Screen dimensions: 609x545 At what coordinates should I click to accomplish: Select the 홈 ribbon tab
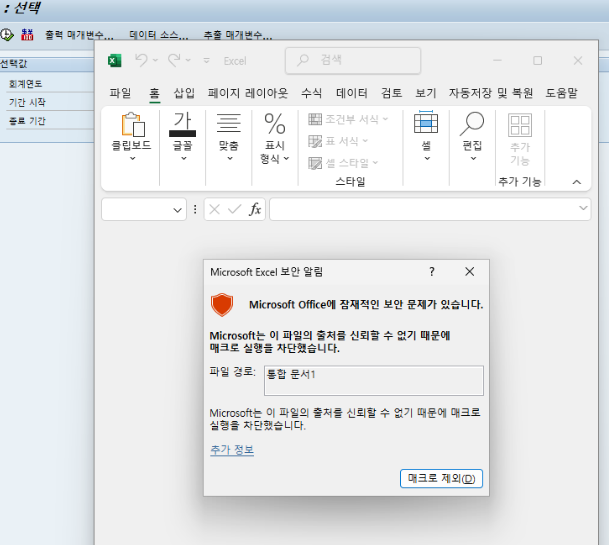[x=155, y=93]
